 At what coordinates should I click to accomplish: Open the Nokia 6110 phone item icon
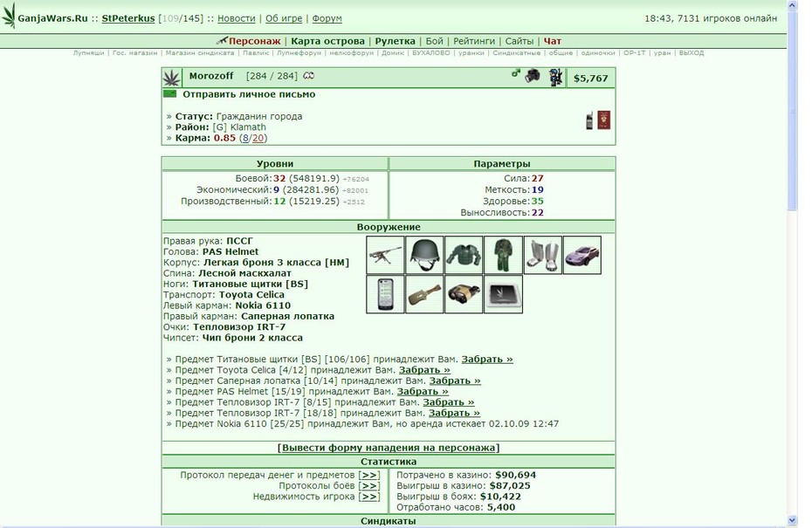point(385,294)
